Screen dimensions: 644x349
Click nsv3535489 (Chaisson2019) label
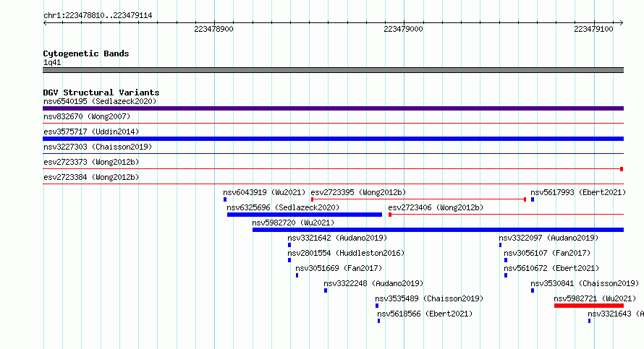429,298
